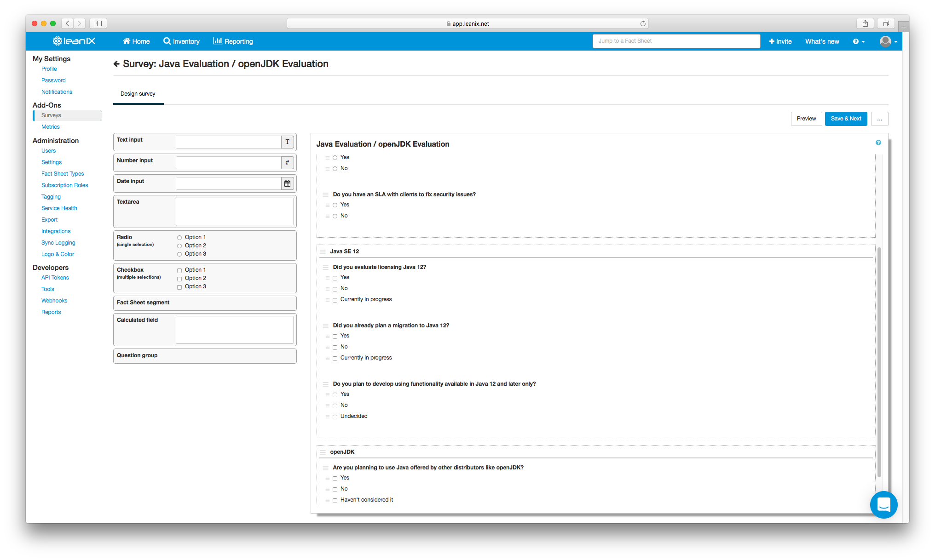Select No for the SLA security question

(335, 216)
